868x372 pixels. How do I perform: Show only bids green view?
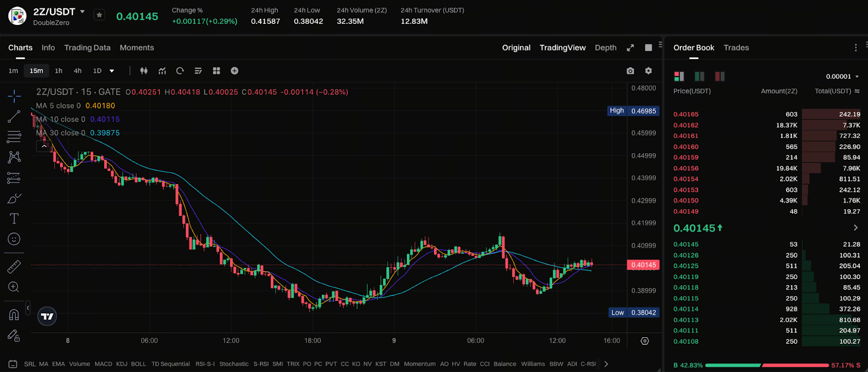[700, 77]
